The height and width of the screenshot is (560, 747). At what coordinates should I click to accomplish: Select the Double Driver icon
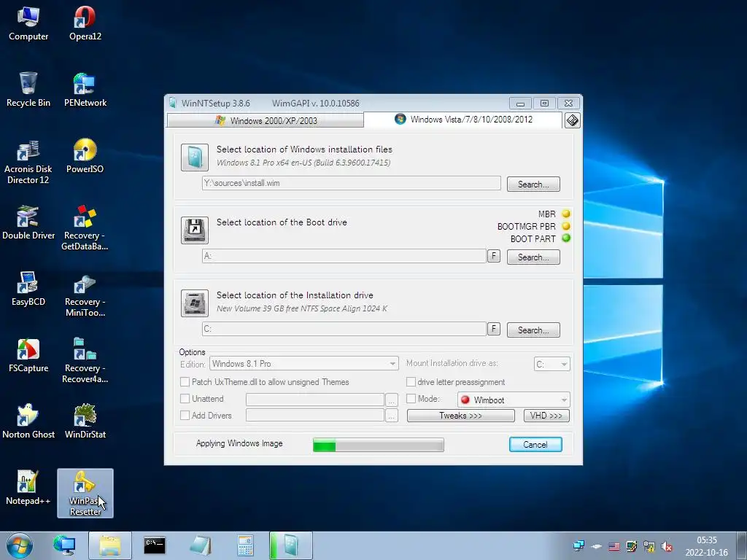point(28,222)
